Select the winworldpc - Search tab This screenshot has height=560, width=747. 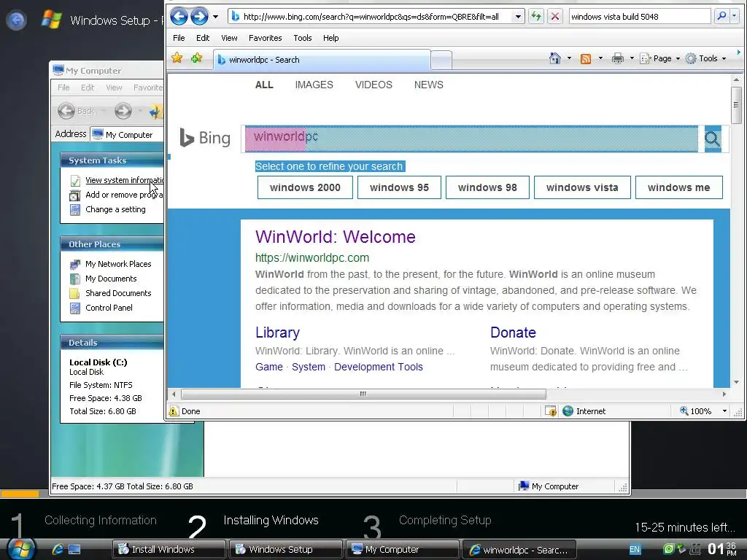pos(322,60)
